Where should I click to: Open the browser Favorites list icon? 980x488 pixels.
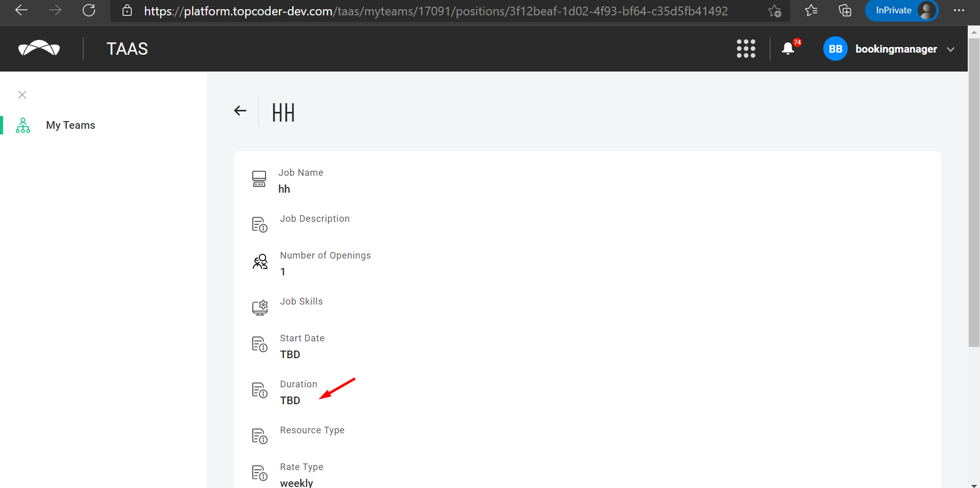(811, 10)
